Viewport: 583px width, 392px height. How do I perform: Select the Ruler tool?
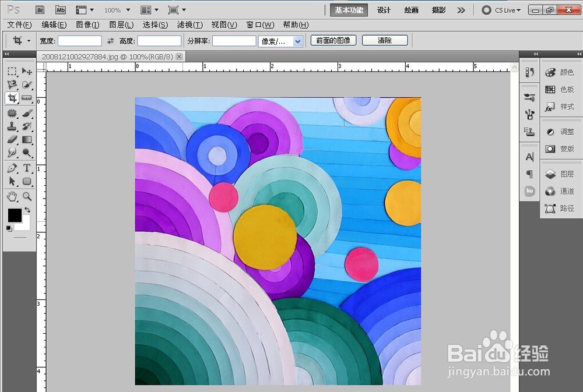[x=27, y=98]
